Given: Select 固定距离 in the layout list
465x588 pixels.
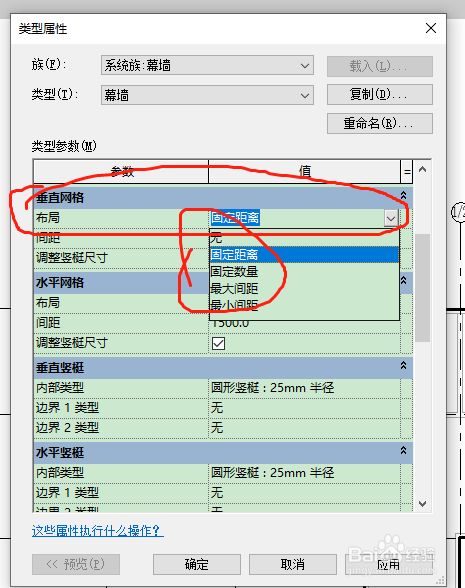Looking at the screenshot, I should coord(304,255).
